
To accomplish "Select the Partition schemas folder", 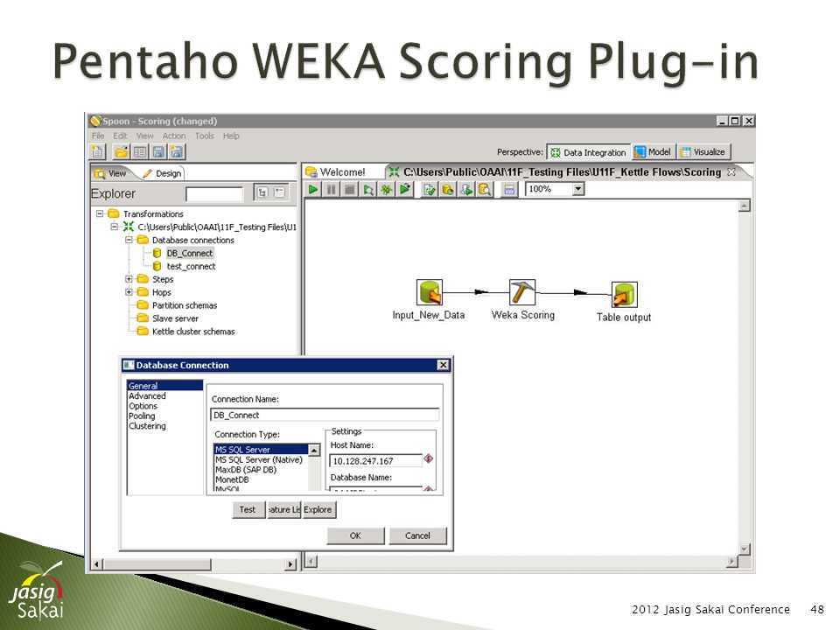I will click(185, 305).
